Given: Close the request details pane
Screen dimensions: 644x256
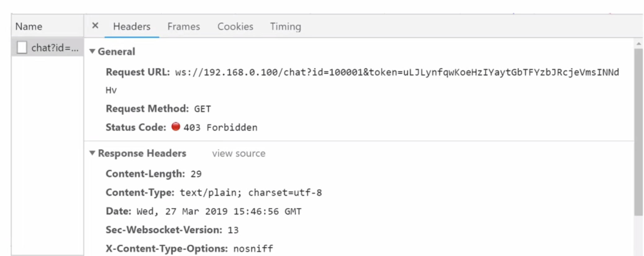Looking at the screenshot, I should click(95, 26).
